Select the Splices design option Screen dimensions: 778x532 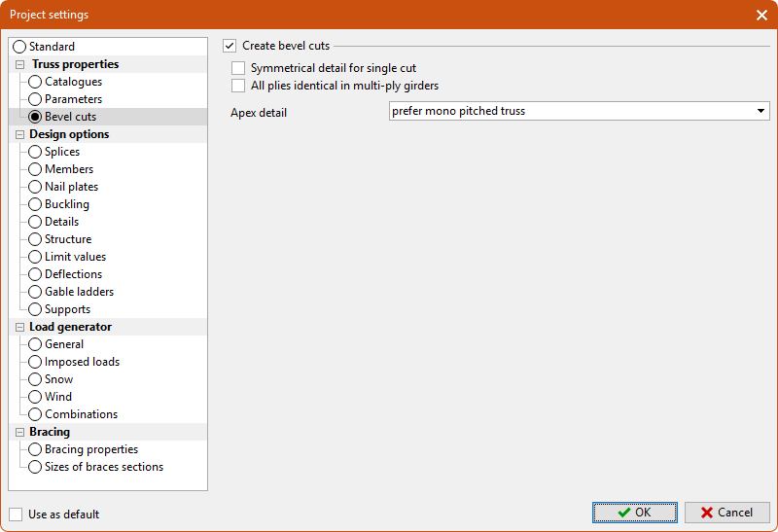[36, 152]
